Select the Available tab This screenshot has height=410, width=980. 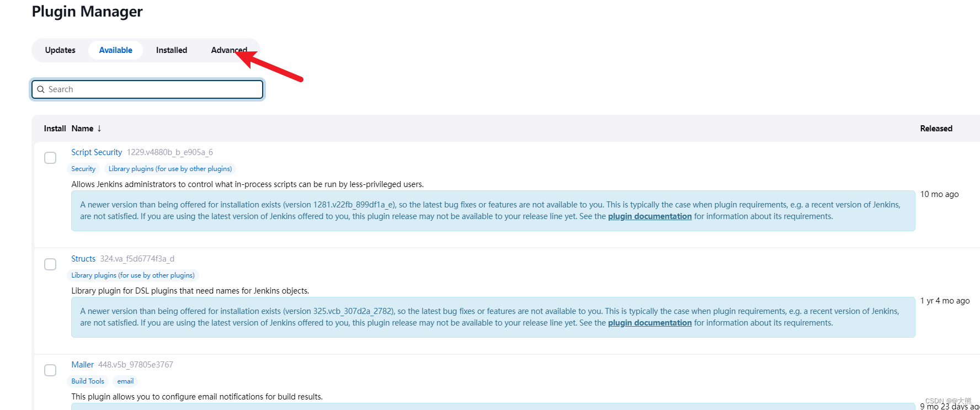tap(116, 50)
